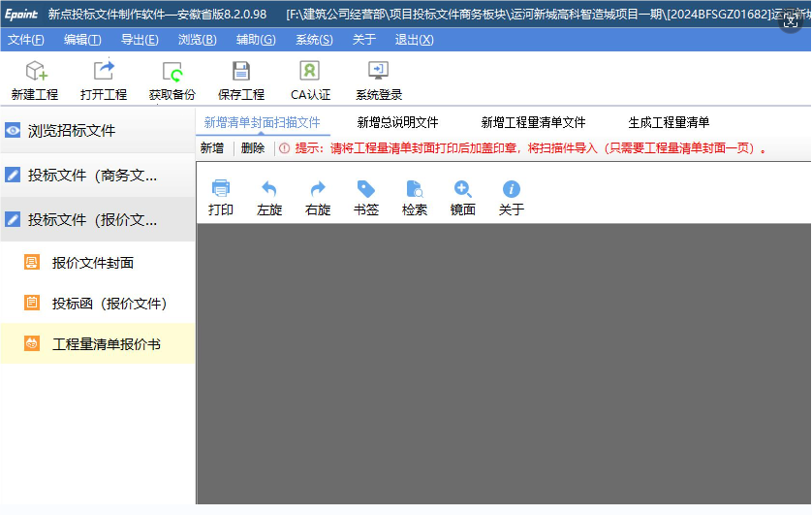
Task: Select 投标函（报价文件） in the sidebar
Action: [109, 304]
